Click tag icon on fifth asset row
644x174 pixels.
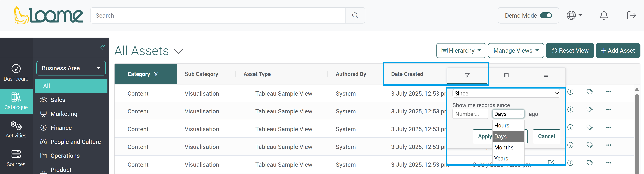590,163
